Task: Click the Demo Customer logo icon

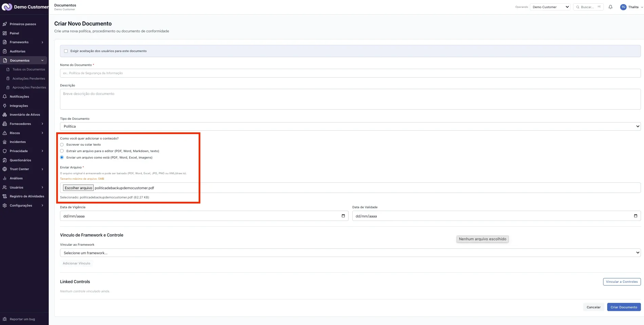Action: (x=7, y=7)
